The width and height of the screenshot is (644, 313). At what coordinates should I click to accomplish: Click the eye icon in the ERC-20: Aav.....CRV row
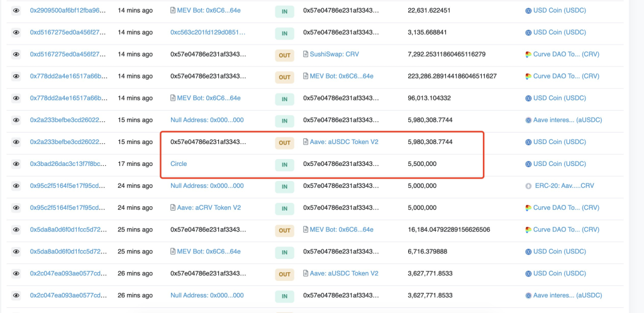pyautogui.click(x=16, y=186)
